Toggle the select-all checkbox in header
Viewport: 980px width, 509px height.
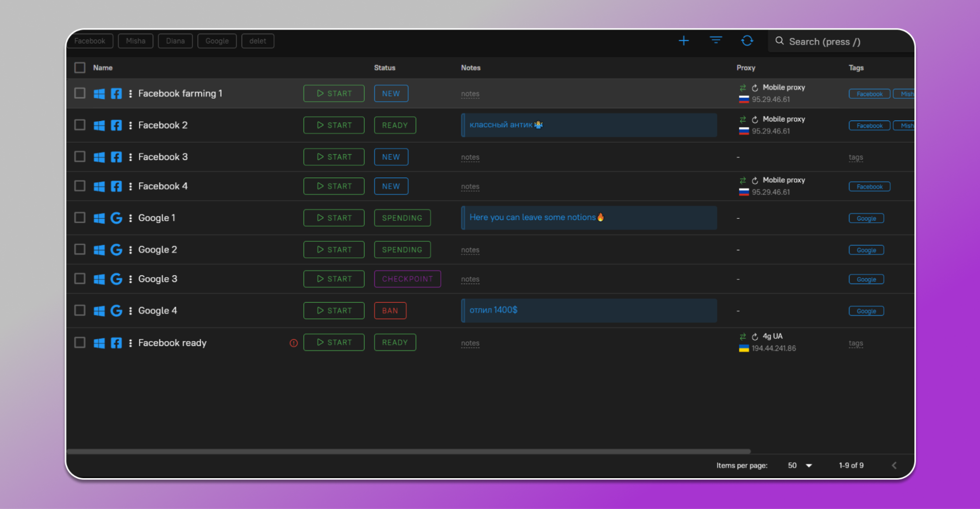[80, 68]
